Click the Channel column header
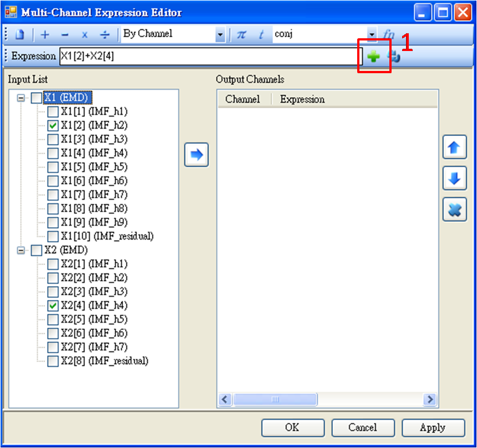Screen dimensions: 477x448 click(x=242, y=100)
